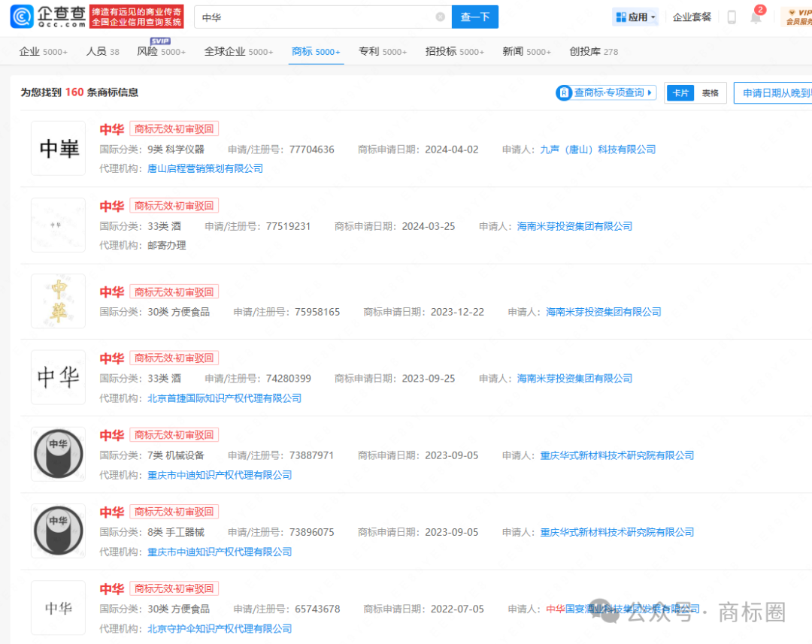Open applicant link for trademark 77519231
Image resolution: width=812 pixels, height=644 pixels.
pyautogui.click(x=574, y=226)
